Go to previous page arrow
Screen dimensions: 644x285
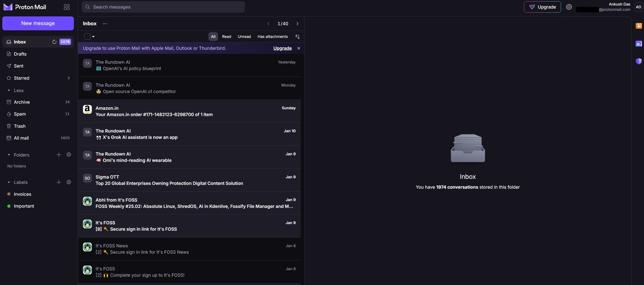268,24
